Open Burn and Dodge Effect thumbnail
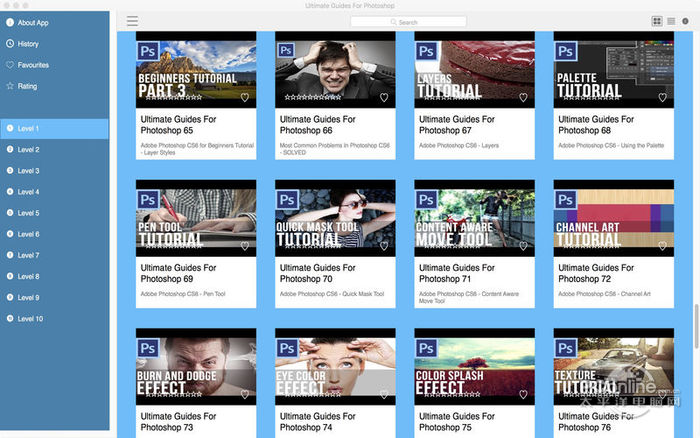700x438 pixels. pos(196,367)
